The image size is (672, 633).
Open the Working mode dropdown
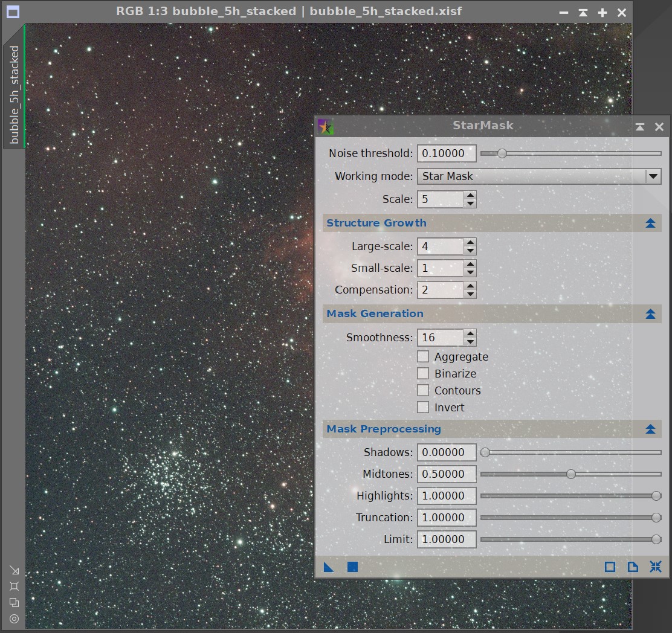point(539,176)
